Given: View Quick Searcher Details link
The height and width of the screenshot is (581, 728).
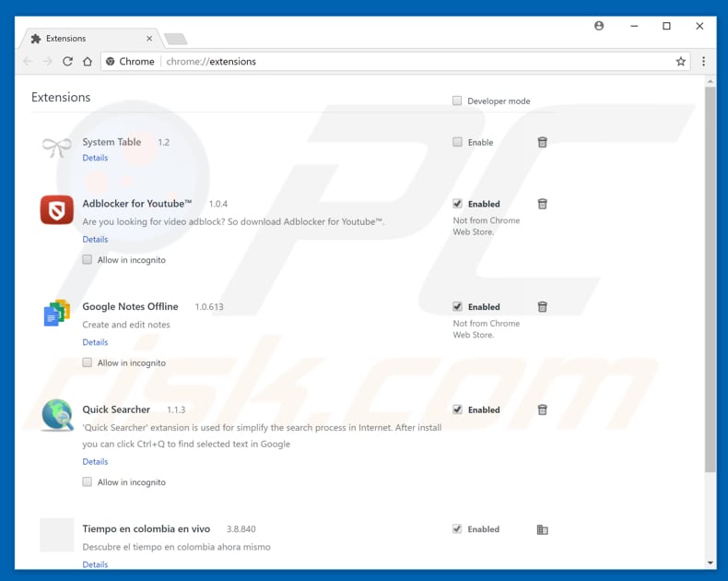Looking at the screenshot, I should (x=95, y=462).
